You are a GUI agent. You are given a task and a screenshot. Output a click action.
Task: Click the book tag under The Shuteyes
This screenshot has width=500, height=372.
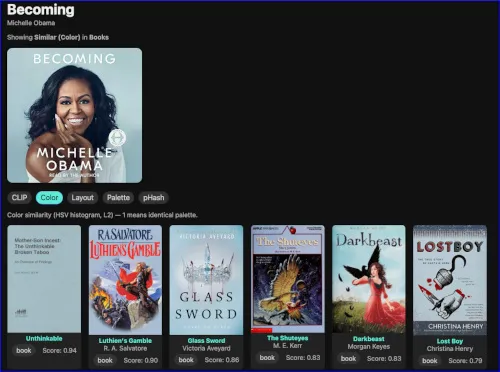coord(267,358)
